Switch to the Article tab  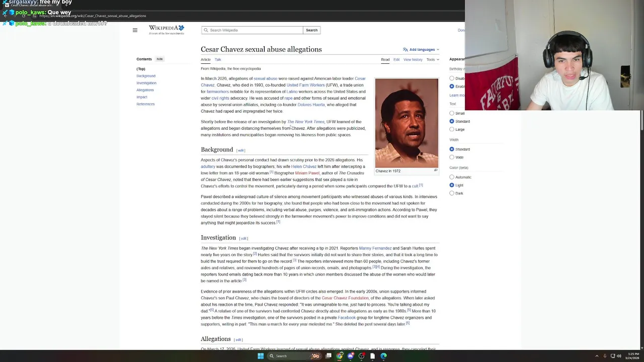[x=206, y=59]
